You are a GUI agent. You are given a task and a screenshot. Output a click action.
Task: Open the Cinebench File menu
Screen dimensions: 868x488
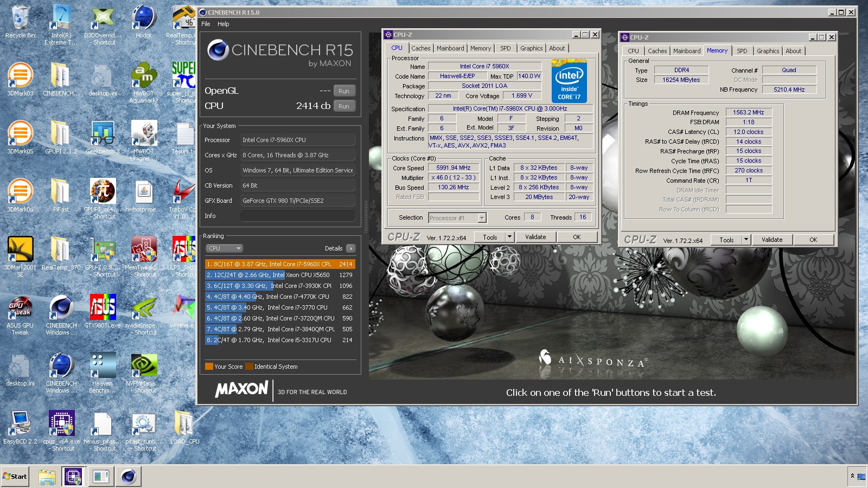pyautogui.click(x=206, y=24)
